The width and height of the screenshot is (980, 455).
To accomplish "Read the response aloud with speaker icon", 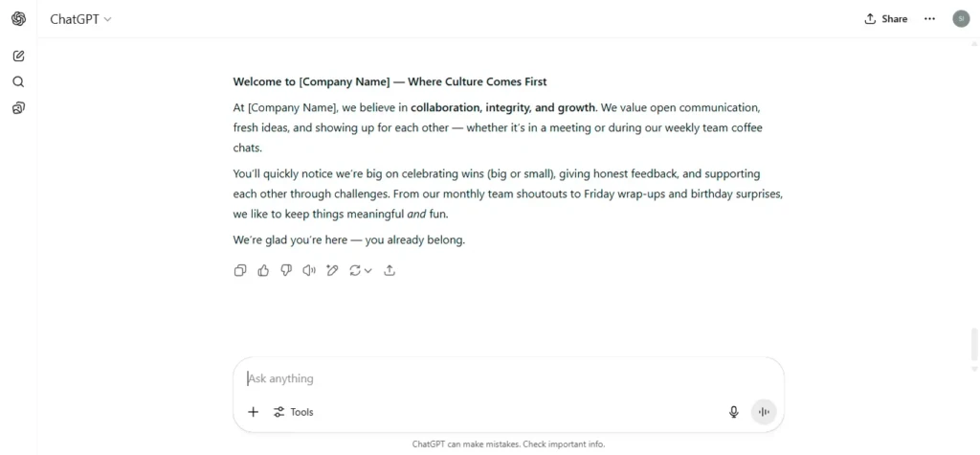I will pyautogui.click(x=309, y=270).
